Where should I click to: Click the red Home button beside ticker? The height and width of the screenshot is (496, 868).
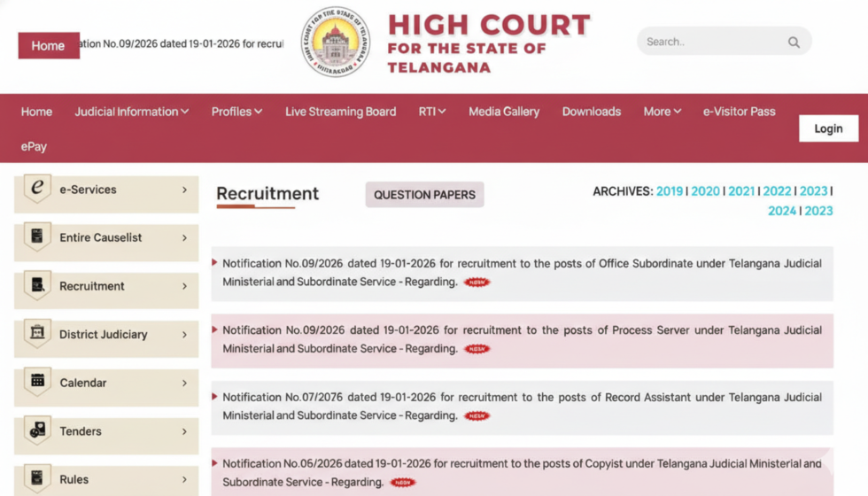[49, 45]
